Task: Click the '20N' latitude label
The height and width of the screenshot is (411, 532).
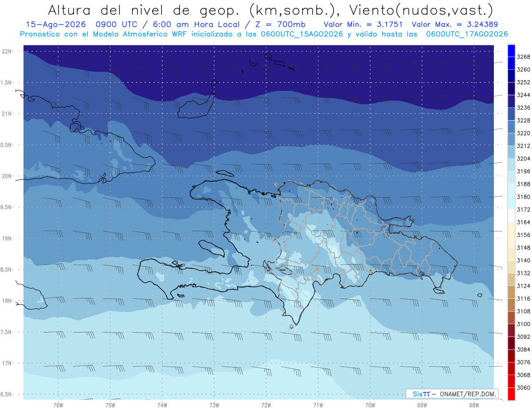Action: click(7, 176)
